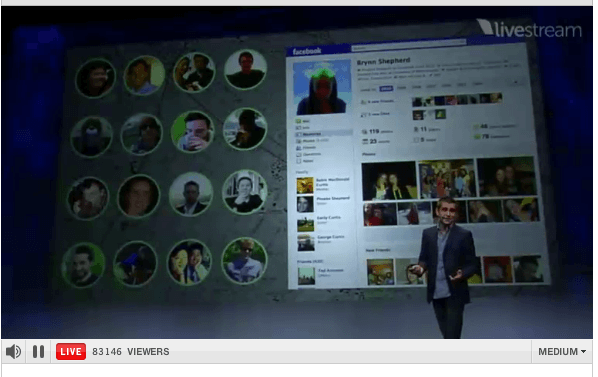The height and width of the screenshot is (377, 598).
Task: Mute the stream with the speaker icon
Action: point(13,351)
